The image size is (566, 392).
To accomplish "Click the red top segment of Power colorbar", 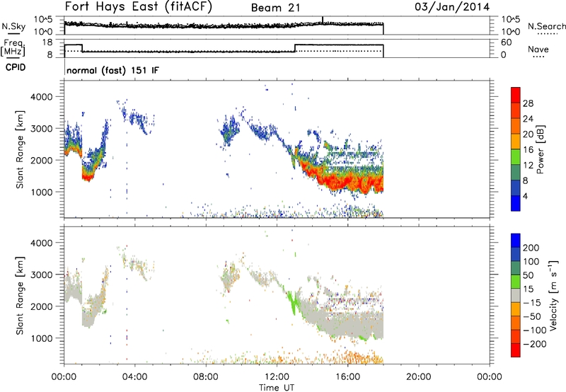I will coord(516,95).
